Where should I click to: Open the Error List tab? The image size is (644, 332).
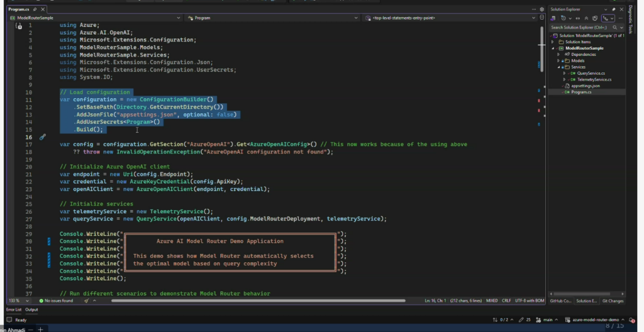click(x=13, y=309)
